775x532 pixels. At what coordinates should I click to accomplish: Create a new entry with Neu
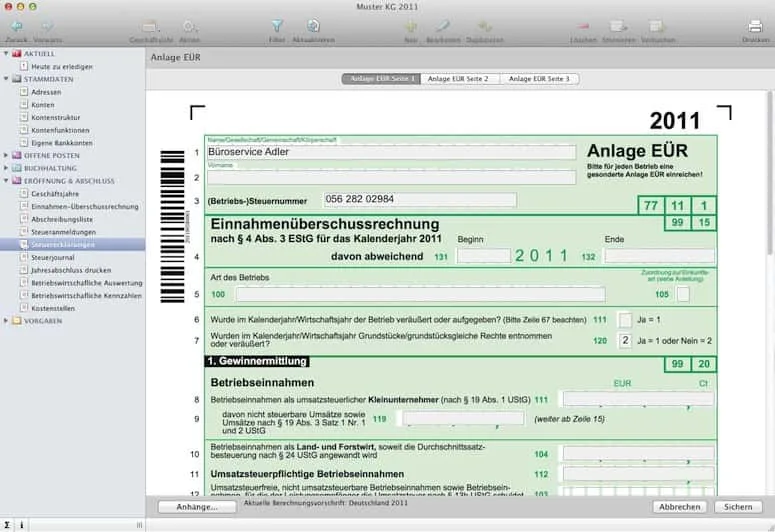click(411, 26)
